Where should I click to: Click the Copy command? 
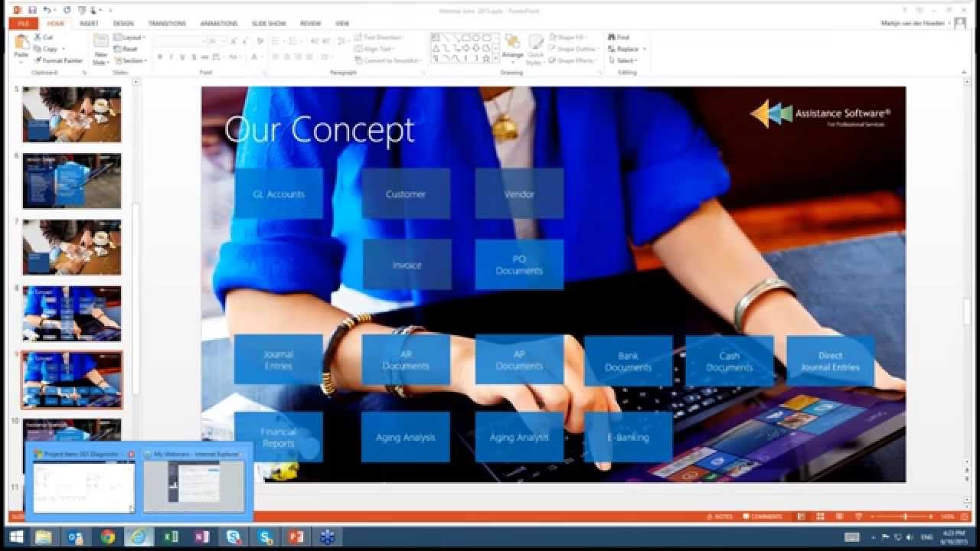click(x=46, y=49)
